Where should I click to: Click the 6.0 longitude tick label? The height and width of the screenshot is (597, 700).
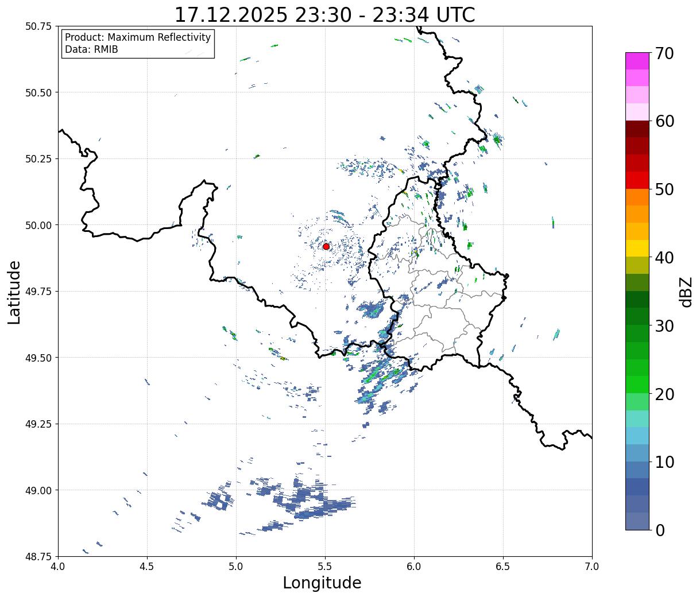point(414,567)
